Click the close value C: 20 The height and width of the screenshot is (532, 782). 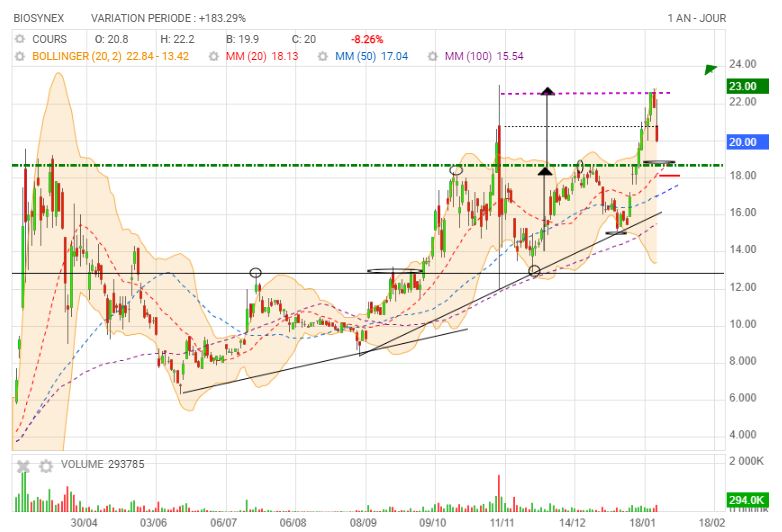coord(304,39)
